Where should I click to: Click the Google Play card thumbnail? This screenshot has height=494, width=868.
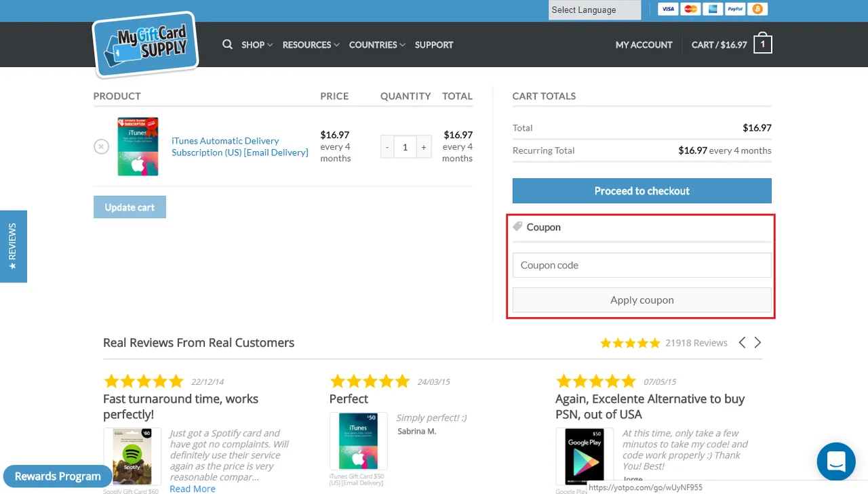point(585,457)
